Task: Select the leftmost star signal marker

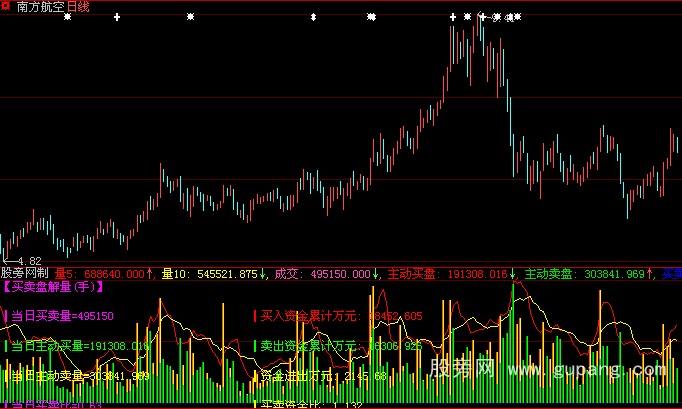Action: [67, 17]
